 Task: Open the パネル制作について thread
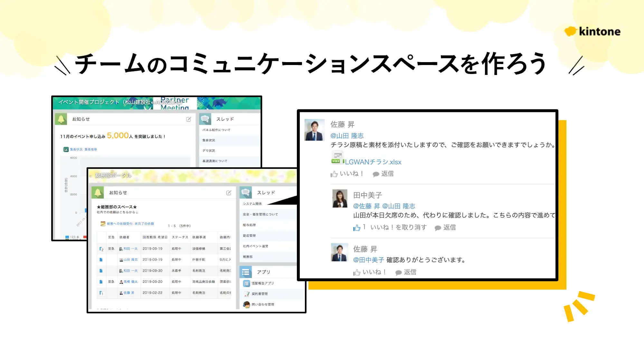(216, 130)
